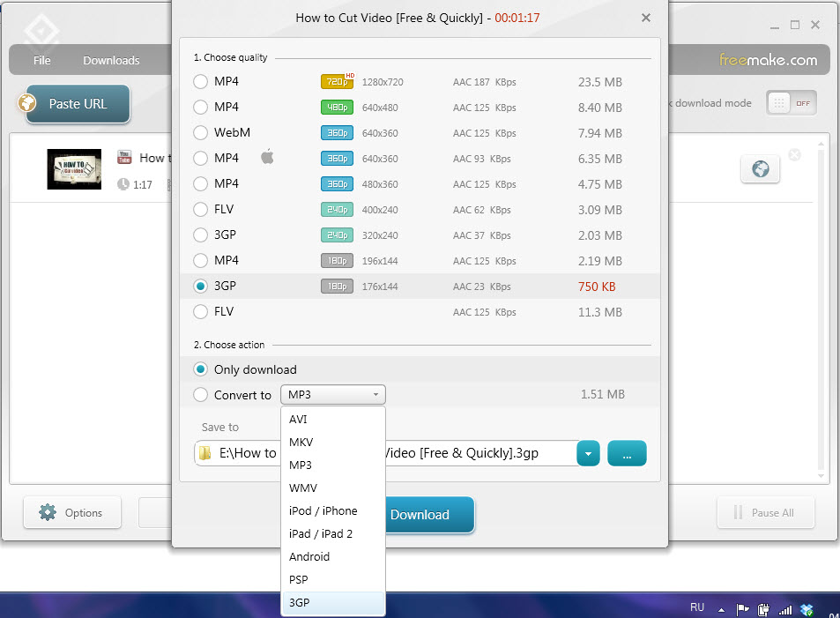Choose 3GP from format list
Screen dimensions: 840x618
(x=332, y=602)
